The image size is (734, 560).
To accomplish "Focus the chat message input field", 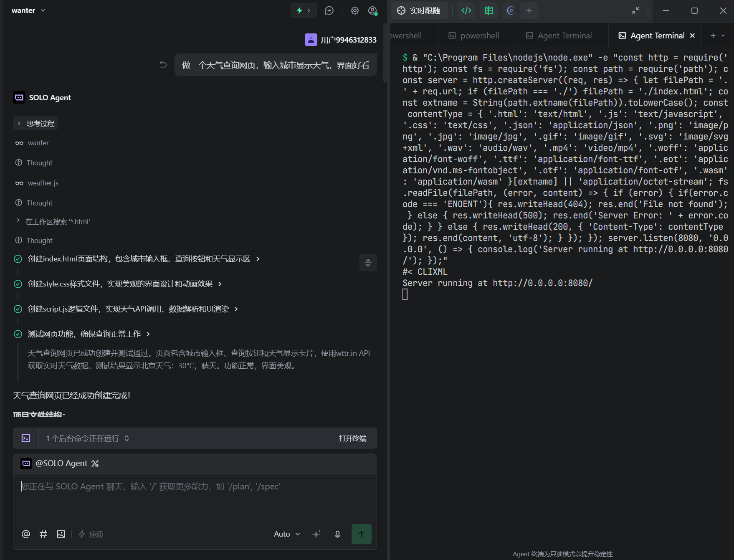I will [x=195, y=497].
